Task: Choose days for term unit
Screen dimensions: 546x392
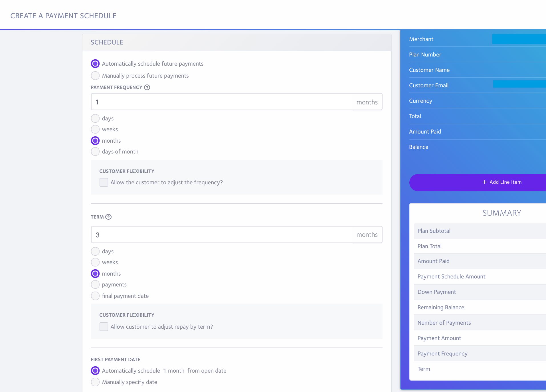Action: point(95,251)
